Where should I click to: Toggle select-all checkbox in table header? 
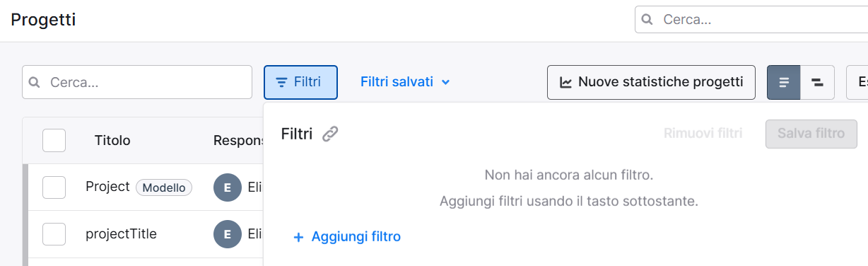tap(54, 140)
